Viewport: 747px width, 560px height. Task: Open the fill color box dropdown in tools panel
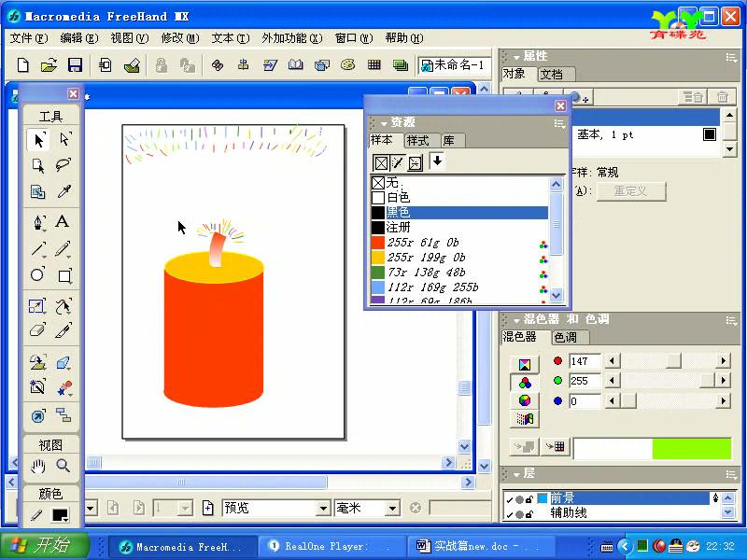click(x=61, y=515)
